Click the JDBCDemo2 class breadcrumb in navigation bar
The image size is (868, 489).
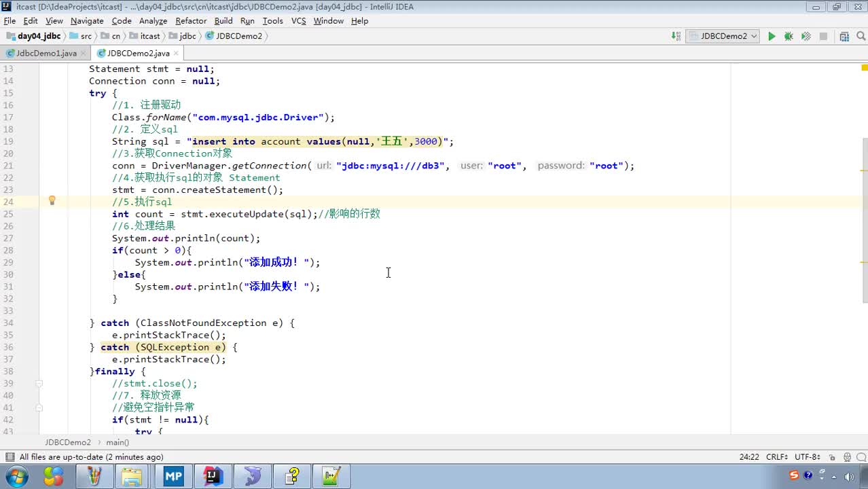pyautogui.click(x=234, y=36)
